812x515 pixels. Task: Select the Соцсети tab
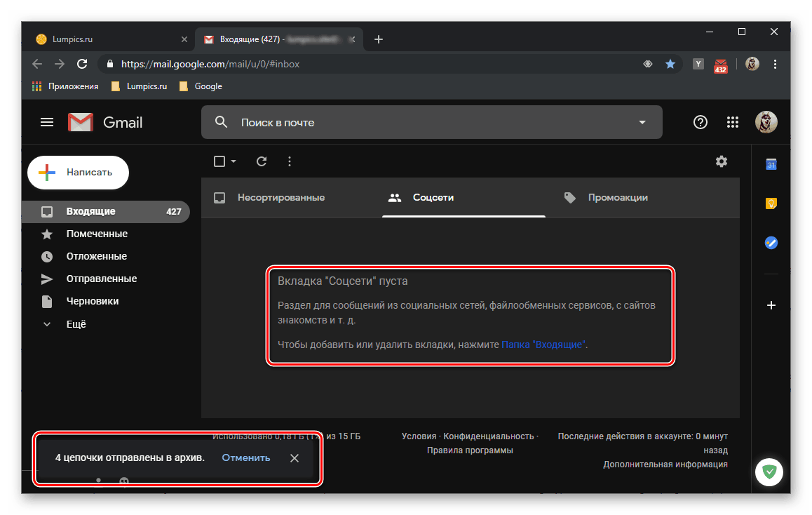[463, 197]
